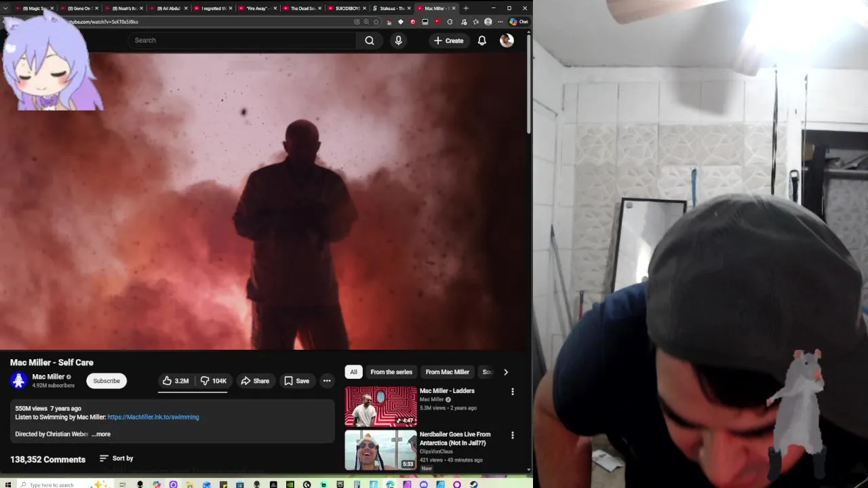This screenshot has width=868, height=488.
Task: Activate voice search microphone icon
Action: coord(398,41)
